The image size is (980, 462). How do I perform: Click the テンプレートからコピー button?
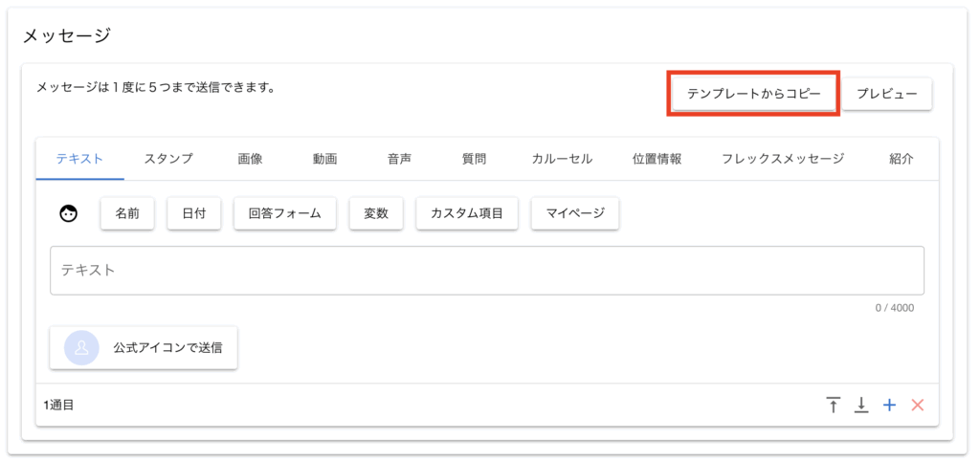tap(753, 94)
